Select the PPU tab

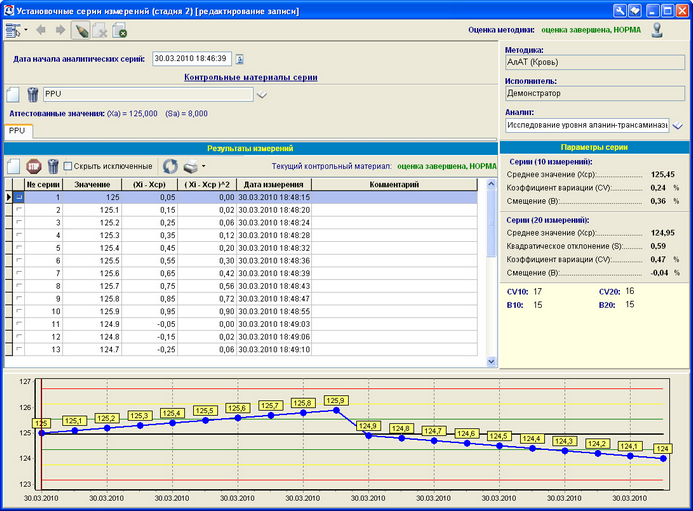click(x=18, y=131)
